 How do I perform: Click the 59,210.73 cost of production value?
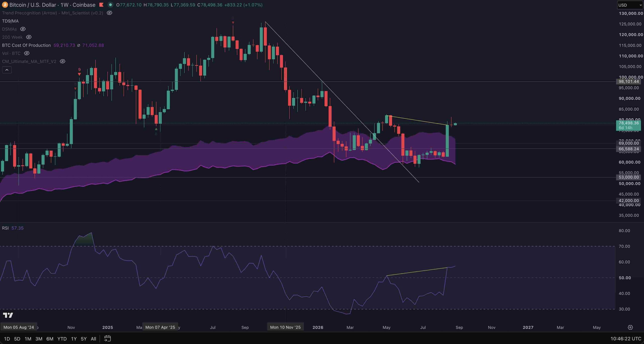(x=64, y=45)
